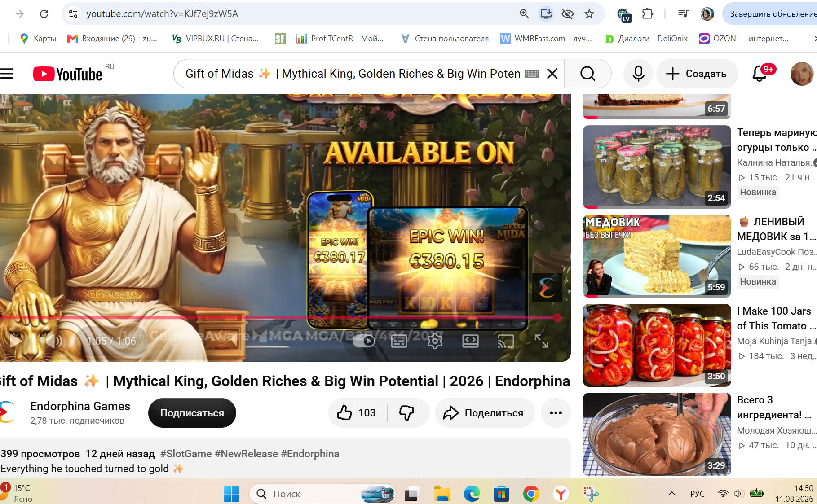Viewport: 817px width, 504px height.
Task: Click the Endorphina channel avatar
Action: pyautogui.click(x=7, y=412)
